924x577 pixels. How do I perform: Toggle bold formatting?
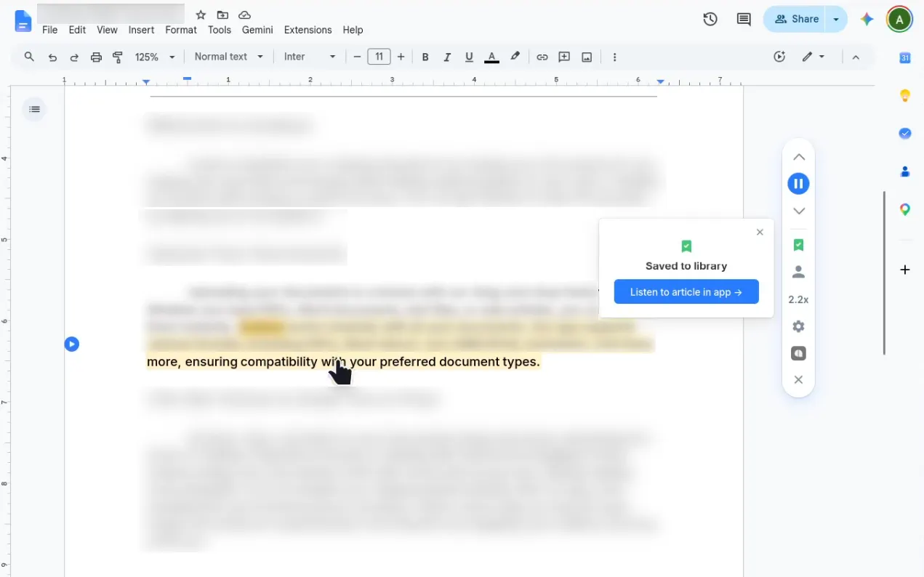point(425,57)
